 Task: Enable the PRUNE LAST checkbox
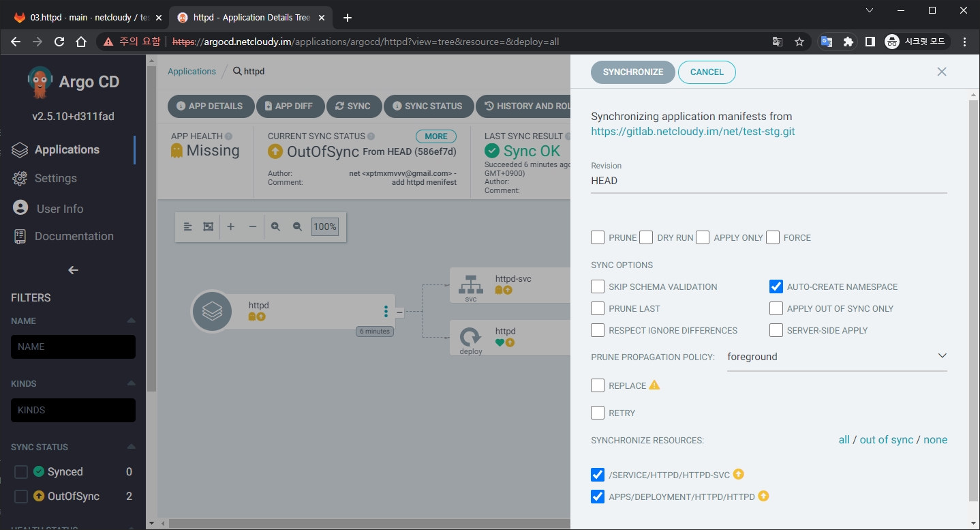click(598, 308)
